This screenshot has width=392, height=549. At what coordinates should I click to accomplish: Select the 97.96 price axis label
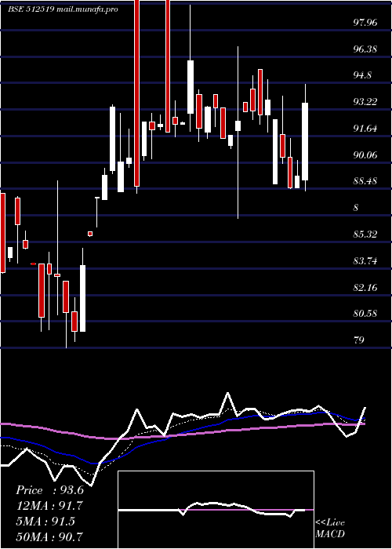coord(365,23)
